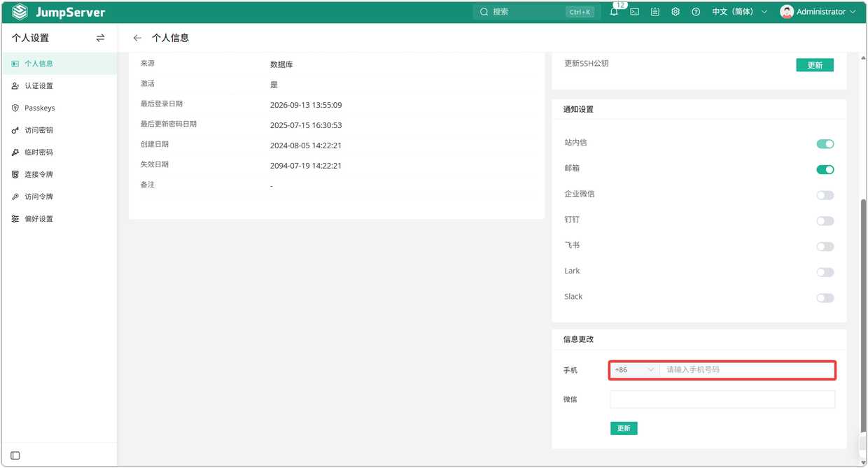This screenshot has width=868, height=468.
Task: Open the web terminal icon in header
Action: point(634,12)
